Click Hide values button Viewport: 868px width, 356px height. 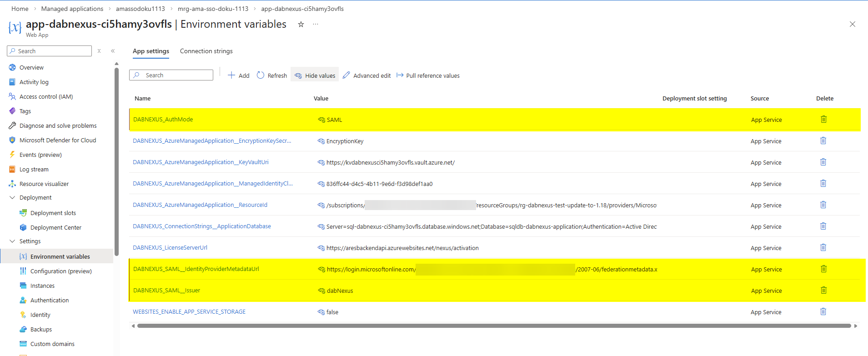[315, 75]
